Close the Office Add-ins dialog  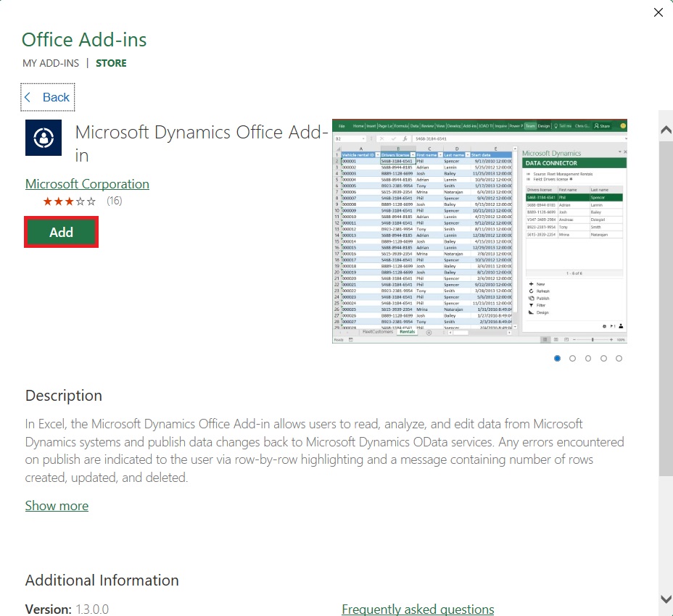658,12
